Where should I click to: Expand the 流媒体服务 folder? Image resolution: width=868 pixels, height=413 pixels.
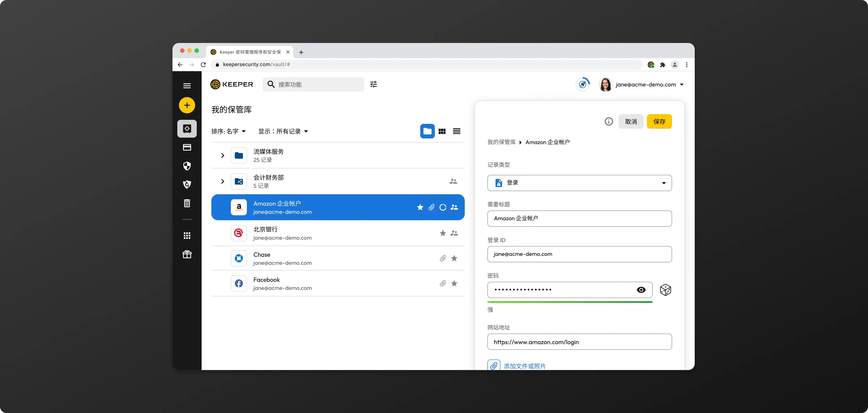pyautogui.click(x=222, y=155)
